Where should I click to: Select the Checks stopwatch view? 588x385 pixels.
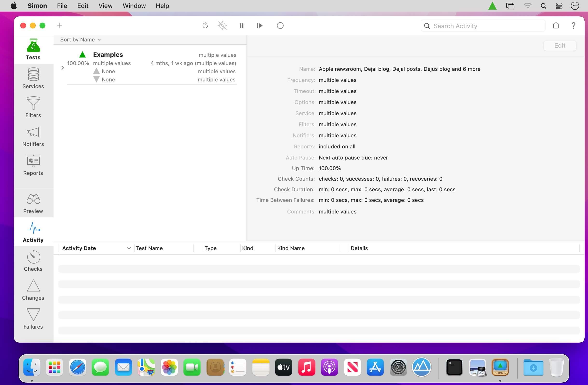[33, 261]
